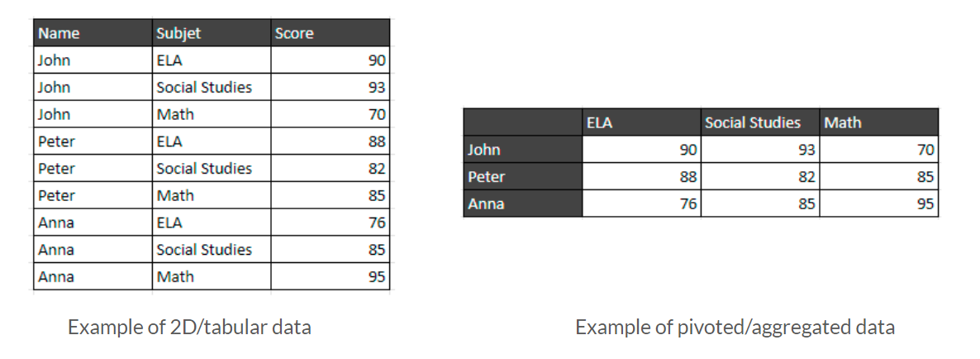Select John's row header in the pivoted table

point(522,150)
